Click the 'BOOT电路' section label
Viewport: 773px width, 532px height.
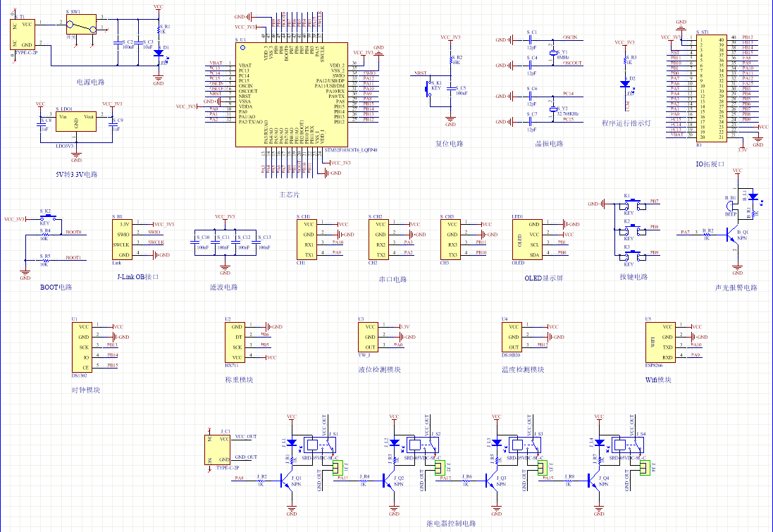click(x=56, y=287)
